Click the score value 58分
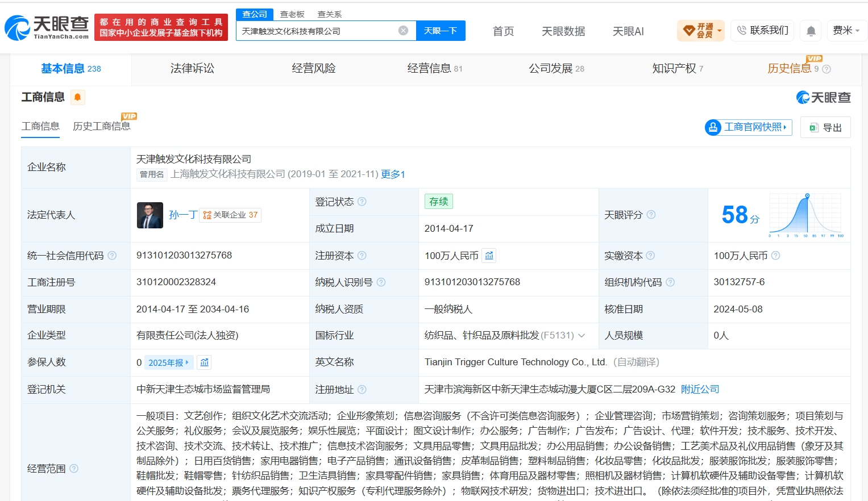This screenshot has height=501, width=868. coord(741,215)
